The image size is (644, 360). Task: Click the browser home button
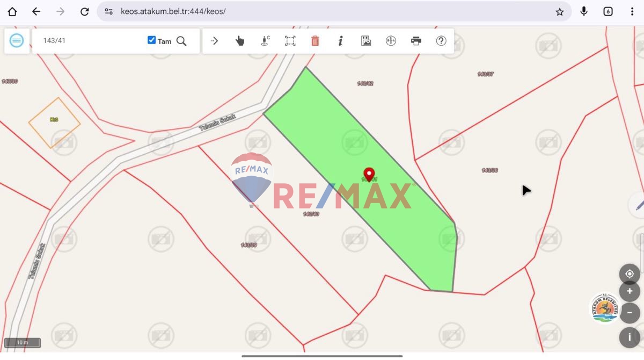[11, 11]
